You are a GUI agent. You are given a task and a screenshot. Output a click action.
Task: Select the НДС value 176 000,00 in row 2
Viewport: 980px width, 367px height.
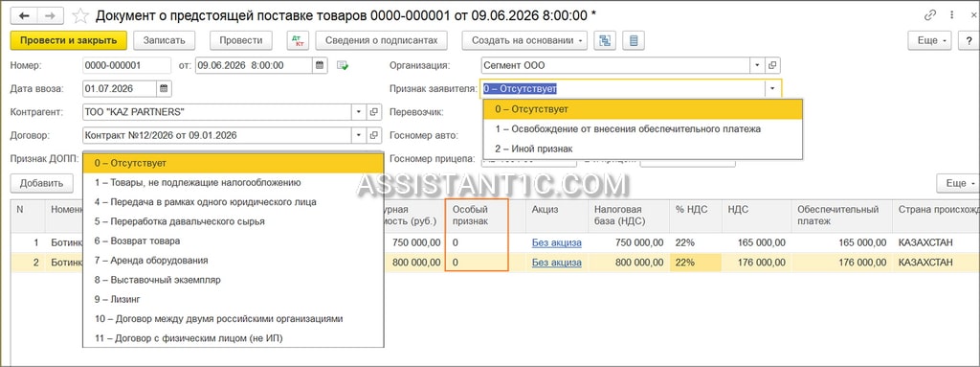pos(756,263)
